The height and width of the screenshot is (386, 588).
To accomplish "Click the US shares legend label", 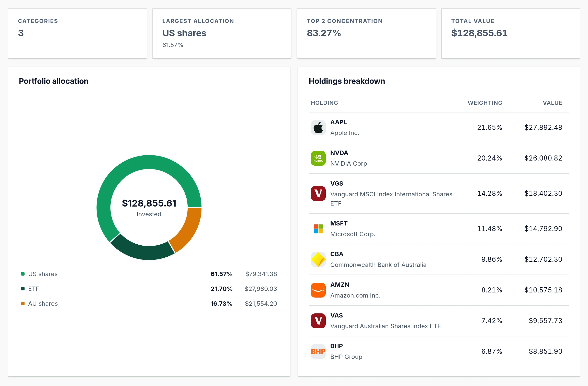I will coord(43,274).
